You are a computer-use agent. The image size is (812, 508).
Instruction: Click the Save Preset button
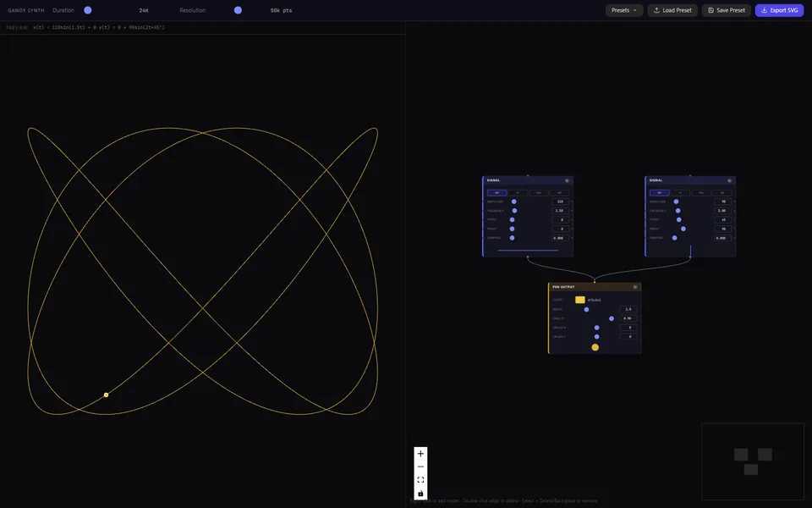point(726,10)
